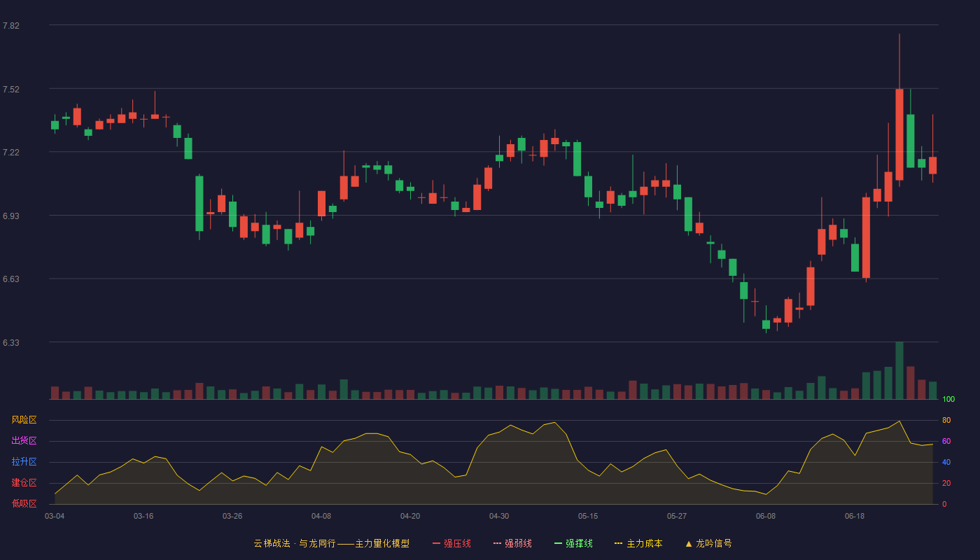
Task: Hide the 主力成本 legend series
Action: 638,543
